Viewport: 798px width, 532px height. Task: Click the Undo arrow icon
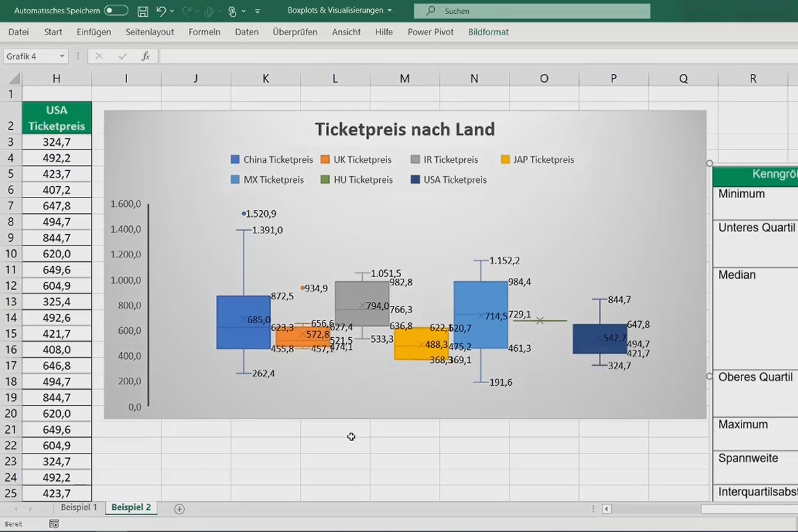point(161,11)
